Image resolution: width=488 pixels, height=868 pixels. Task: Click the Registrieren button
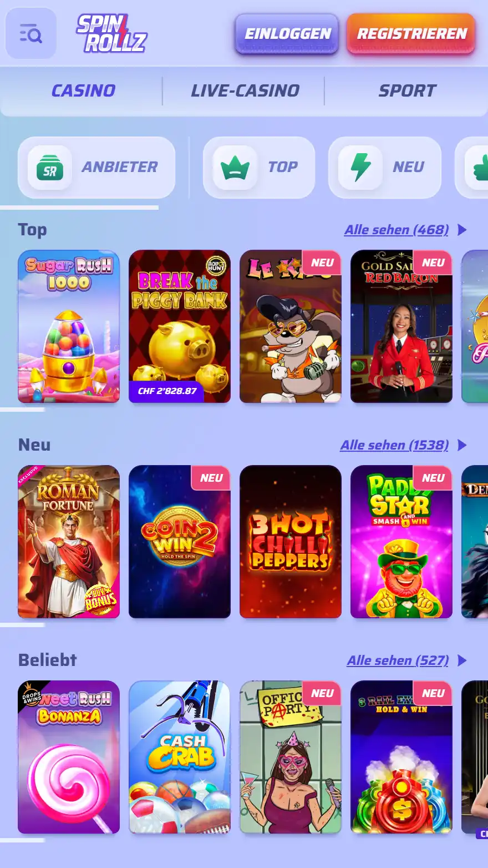coord(411,34)
